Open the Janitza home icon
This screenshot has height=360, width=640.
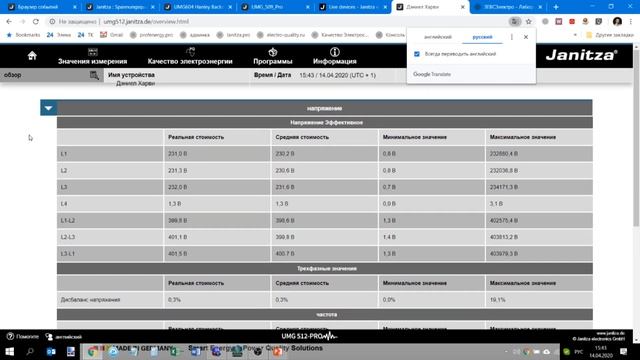point(32,56)
